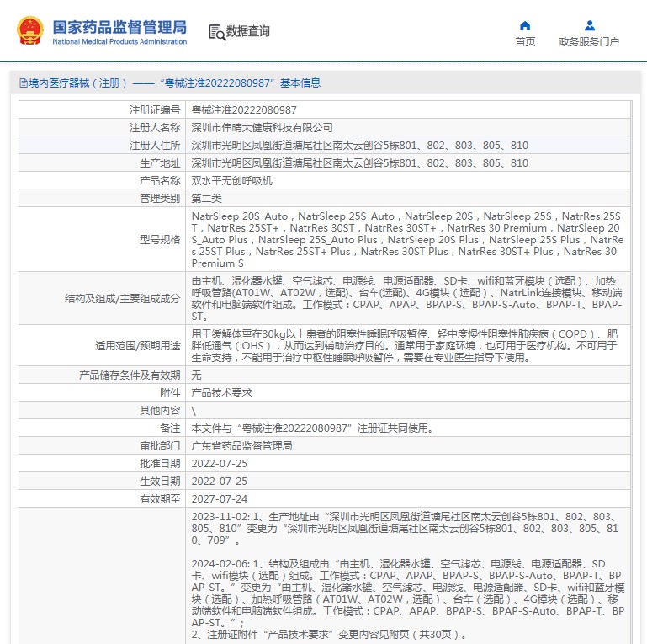Click the national emblem logo

pyautogui.click(x=29, y=30)
